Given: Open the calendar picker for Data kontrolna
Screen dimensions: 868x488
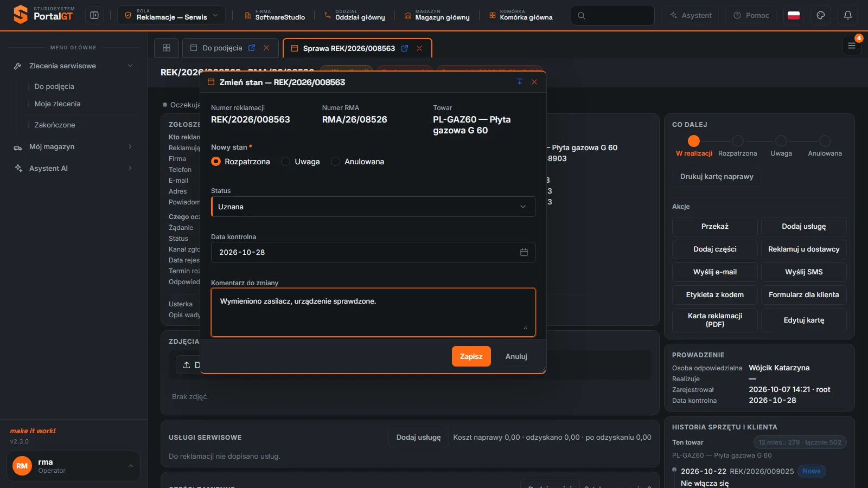Looking at the screenshot, I should point(524,252).
